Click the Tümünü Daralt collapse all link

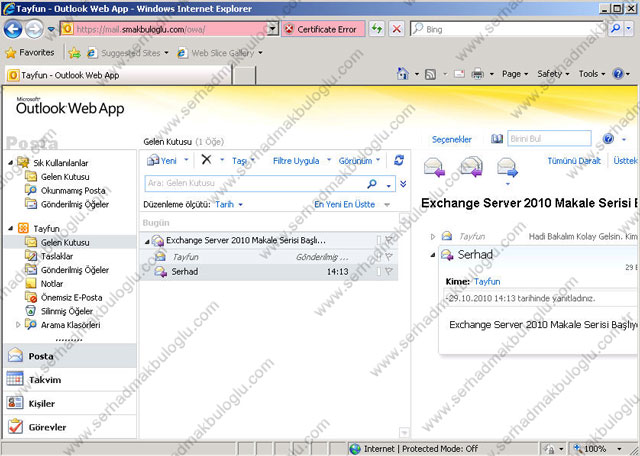(574, 161)
